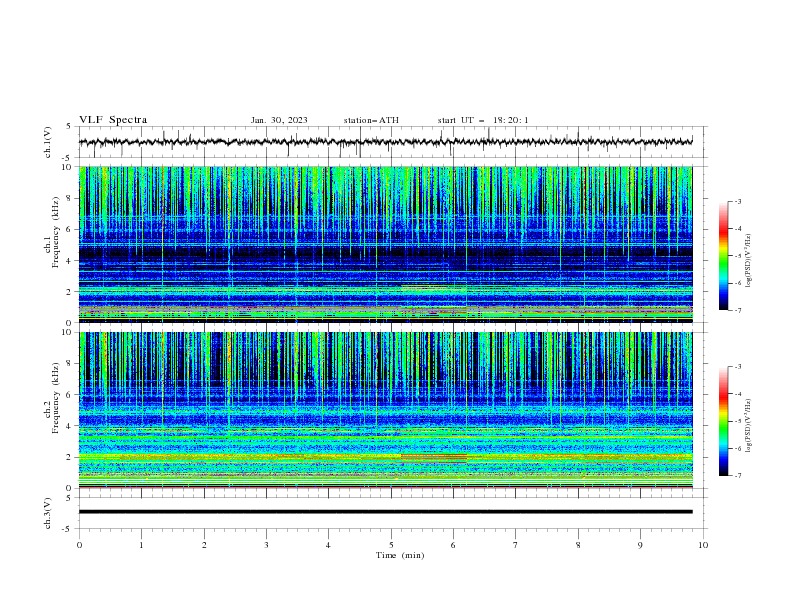Click inside the ch.2 frequency spectrogram
Viewport: 792px width, 612px height.
385,410
